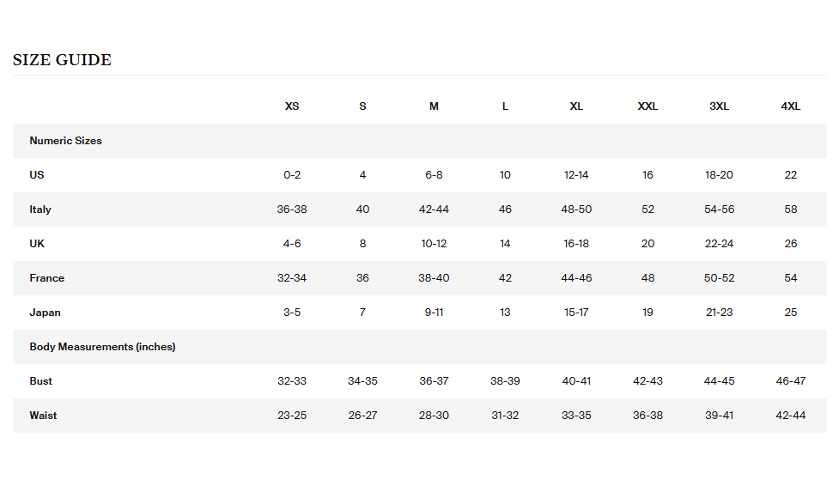
Task: Select the Japan row label
Action: 45,313
